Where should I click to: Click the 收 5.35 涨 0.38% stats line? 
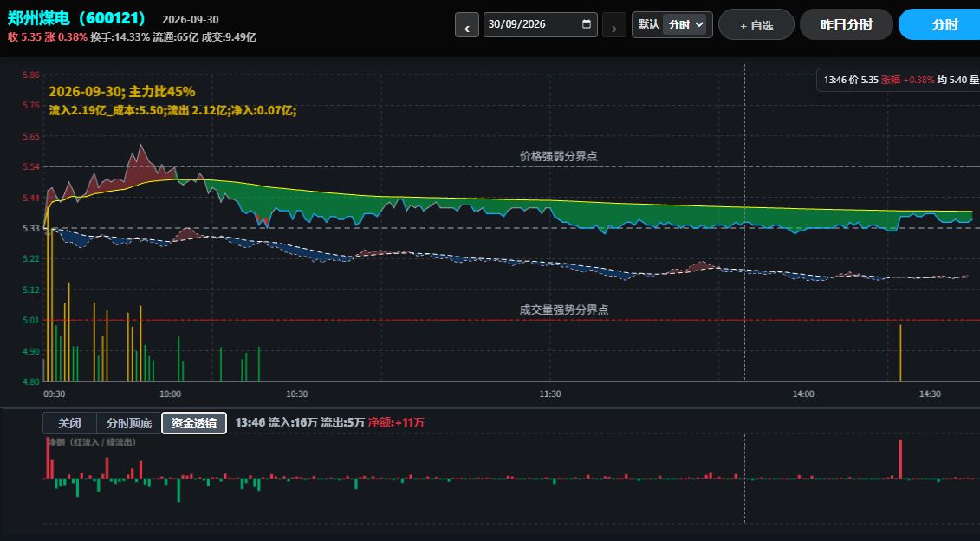(132, 37)
